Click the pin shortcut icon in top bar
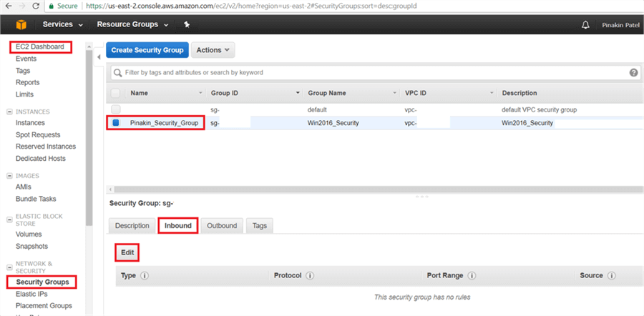Screen dimensions: 644x316 pyautogui.click(x=187, y=24)
